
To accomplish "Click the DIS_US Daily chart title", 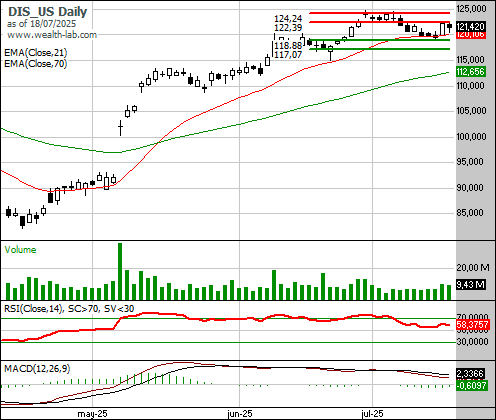I will coord(47,12).
